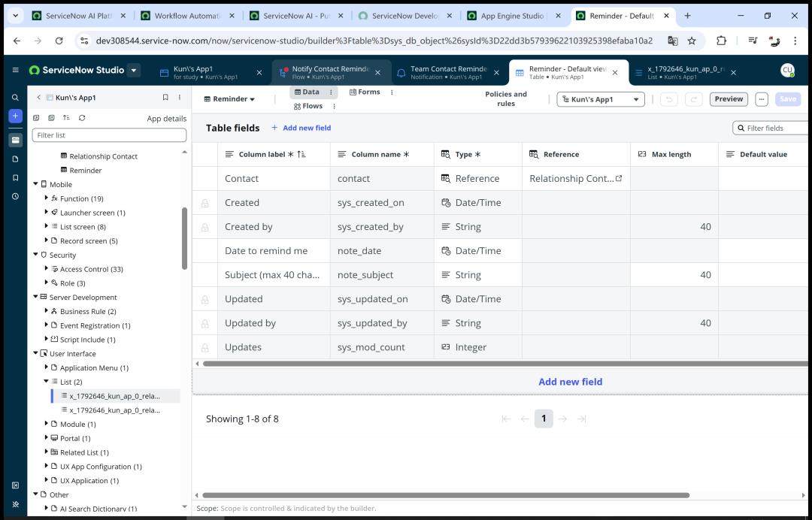Click the search icon in left rail
812x520 pixels.
(16, 97)
